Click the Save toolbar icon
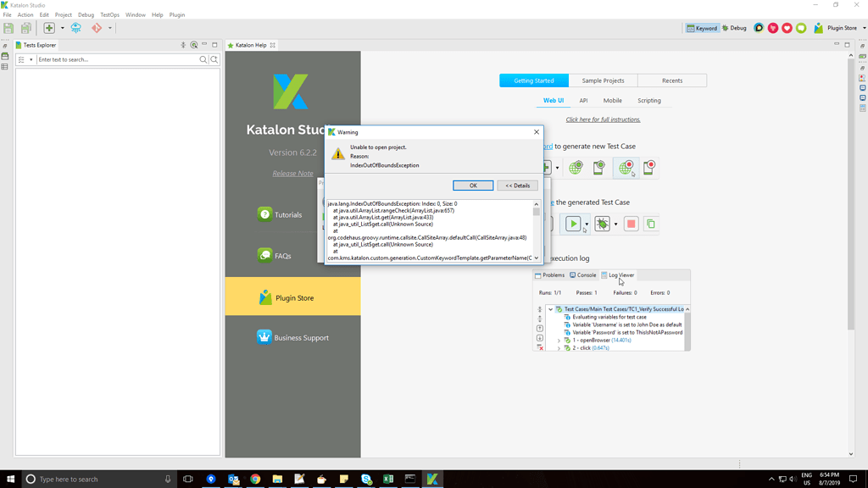This screenshot has height=488, width=868. 8,28
